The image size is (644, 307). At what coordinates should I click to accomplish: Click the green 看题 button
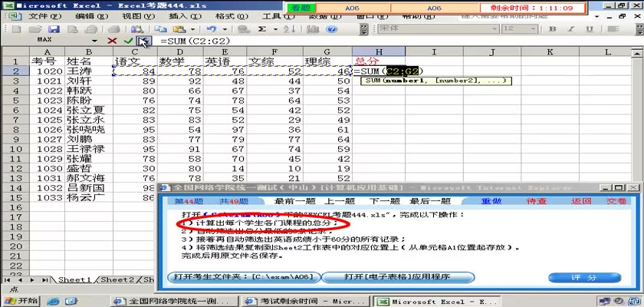301,8
